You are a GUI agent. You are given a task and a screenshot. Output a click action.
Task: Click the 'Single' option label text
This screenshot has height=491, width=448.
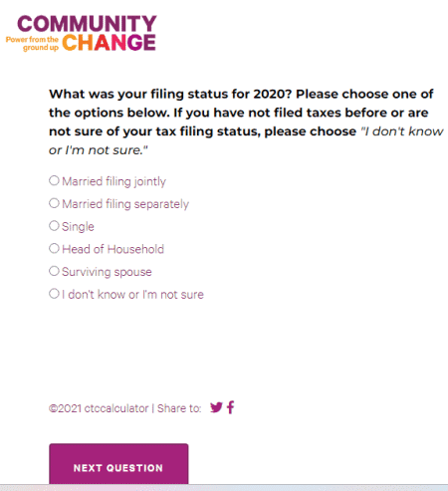[x=78, y=227]
